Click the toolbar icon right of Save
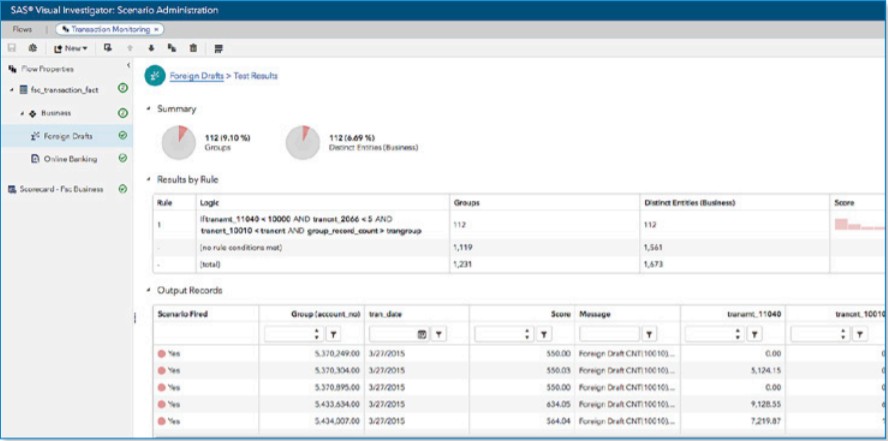888x441 pixels. coord(32,49)
